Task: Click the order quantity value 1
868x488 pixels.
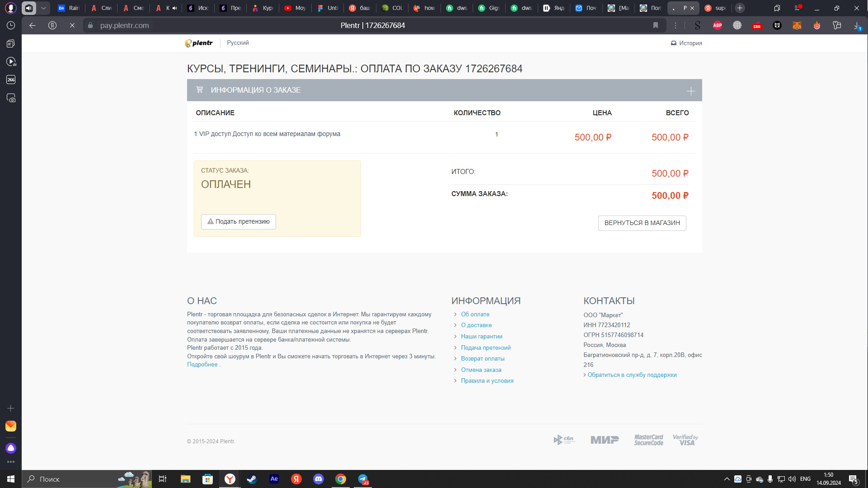Action: [x=497, y=134]
